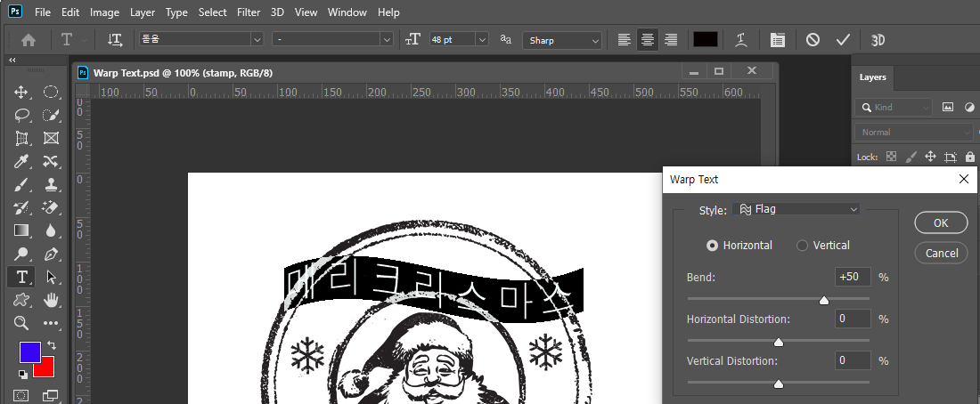980x404 pixels.
Task: Select the Horizontal Type tool
Action: pyautogui.click(x=21, y=277)
